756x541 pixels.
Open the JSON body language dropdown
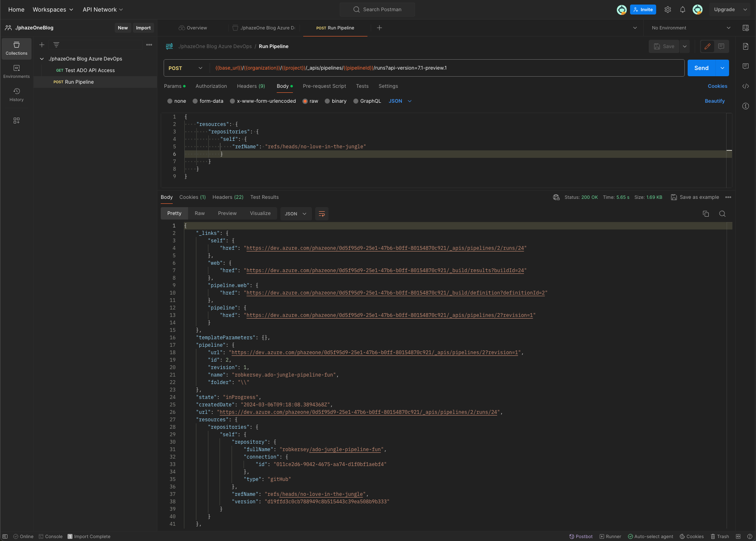(400, 101)
